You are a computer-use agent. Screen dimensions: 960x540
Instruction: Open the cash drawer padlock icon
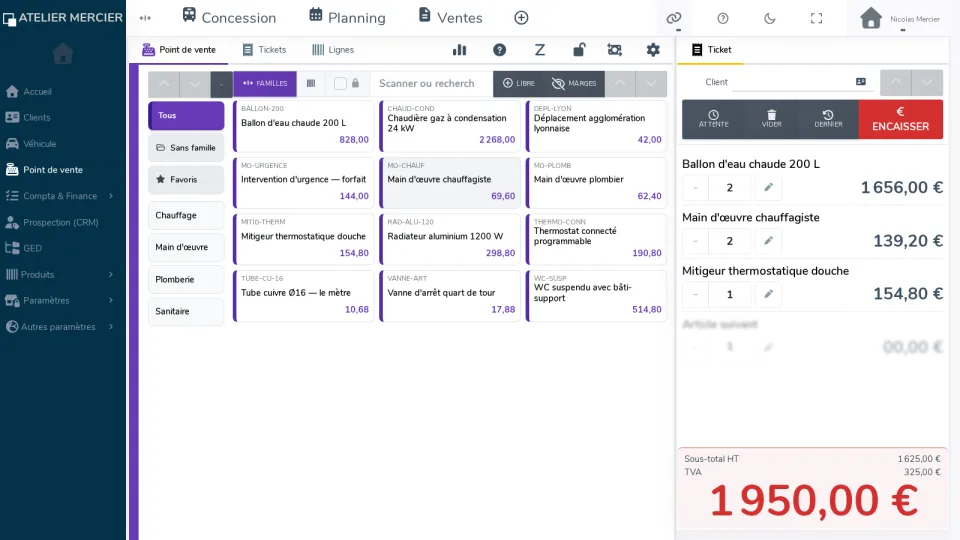pyautogui.click(x=579, y=50)
